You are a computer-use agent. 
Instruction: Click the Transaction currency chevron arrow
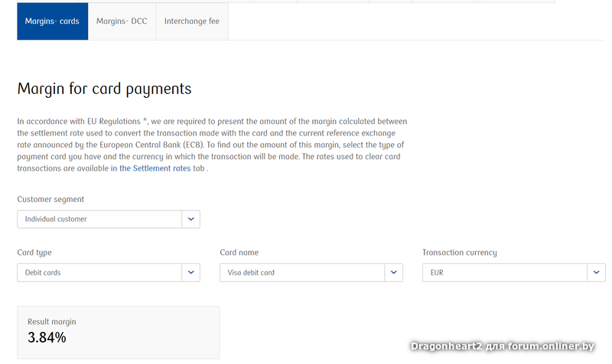coord(596,272)
